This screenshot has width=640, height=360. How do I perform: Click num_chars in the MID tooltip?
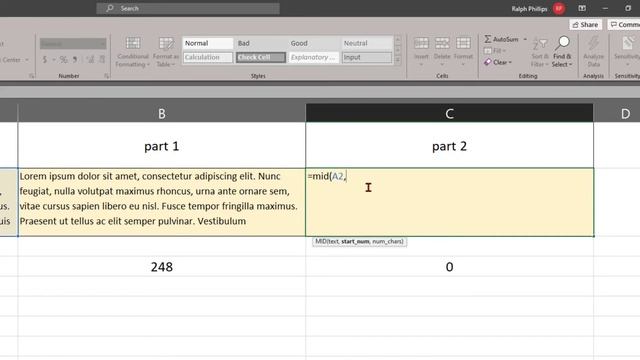[388, 242]
